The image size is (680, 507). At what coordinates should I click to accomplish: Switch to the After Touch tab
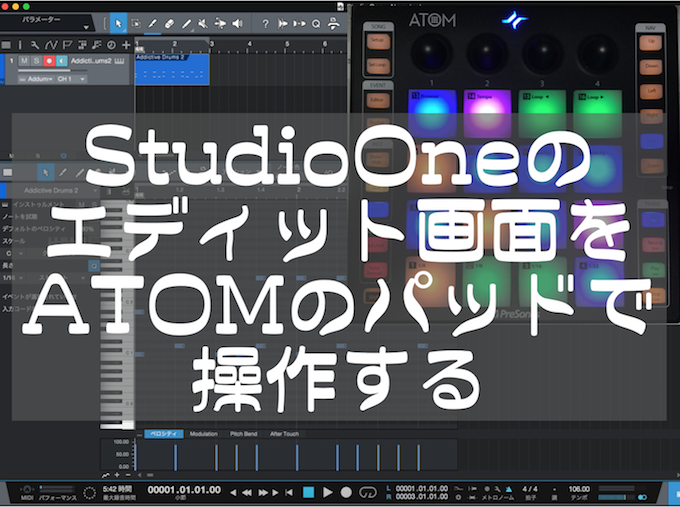tap(284, 434)
